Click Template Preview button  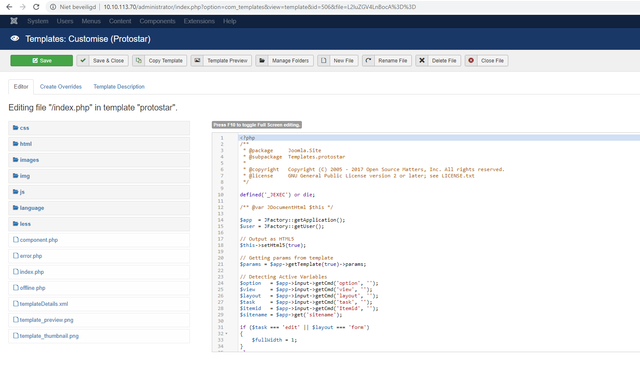221,60
